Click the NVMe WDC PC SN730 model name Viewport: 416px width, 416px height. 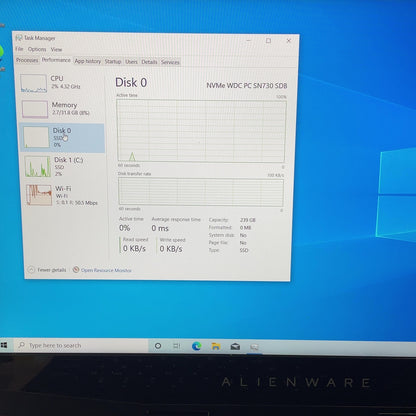tap(247, 86)
